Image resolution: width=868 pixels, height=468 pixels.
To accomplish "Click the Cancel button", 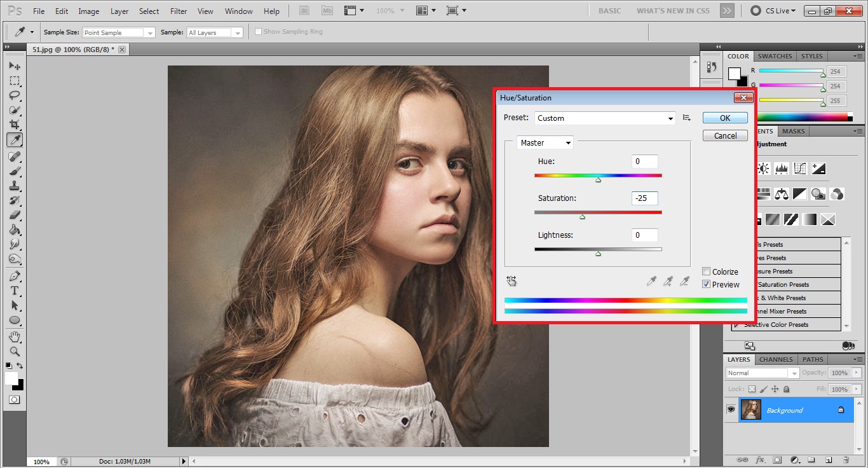I will point(724,135).
